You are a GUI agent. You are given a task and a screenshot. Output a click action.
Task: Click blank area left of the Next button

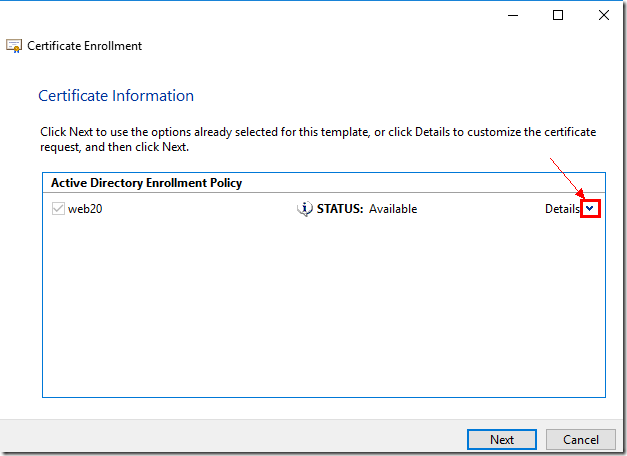coord(250,439)
